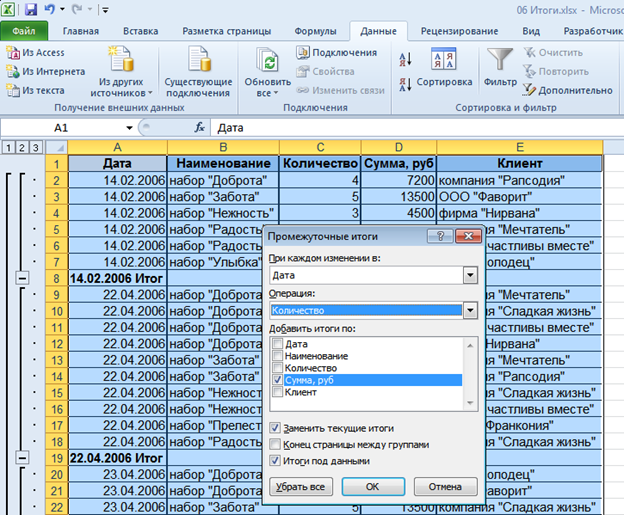Open Дополнительно advanced filter
This screenshot has width=624, height=515.
pyautogui.click(x=567, y=90)
